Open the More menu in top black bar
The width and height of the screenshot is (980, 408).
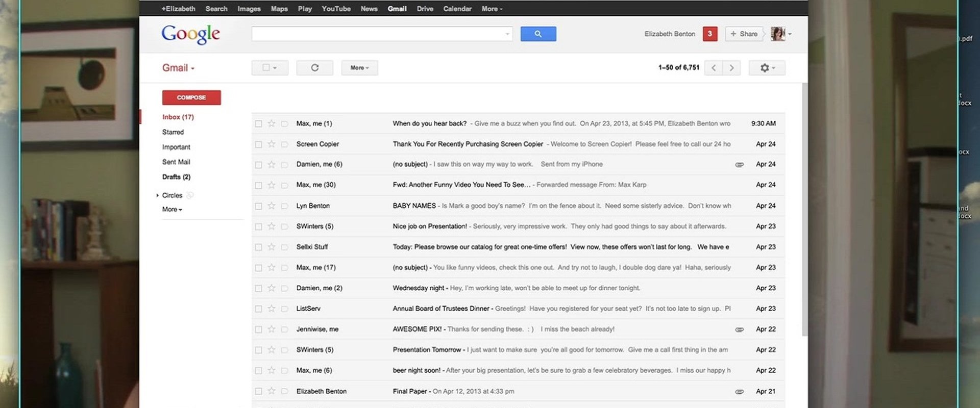[492, 9]
